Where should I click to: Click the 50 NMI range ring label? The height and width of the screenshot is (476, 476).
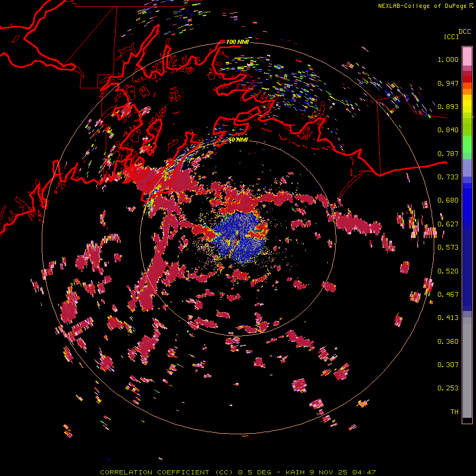tap(238, 140)
